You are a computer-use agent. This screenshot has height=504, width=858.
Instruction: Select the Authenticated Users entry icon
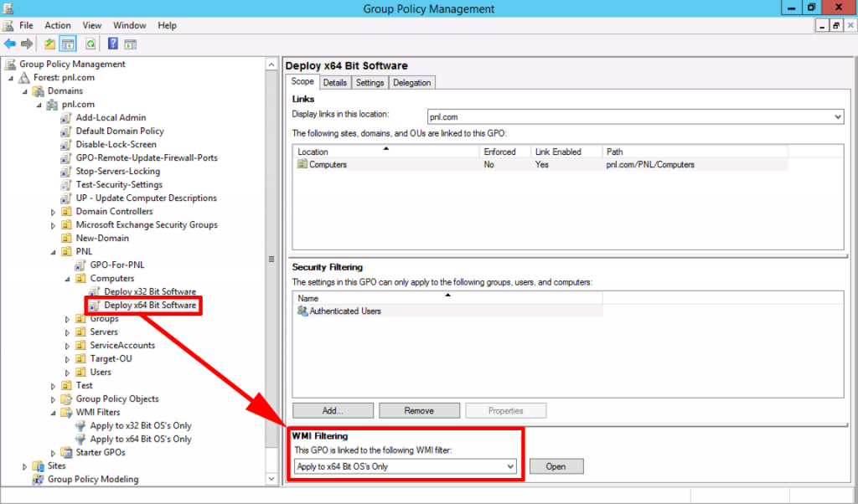coord(302,310)
